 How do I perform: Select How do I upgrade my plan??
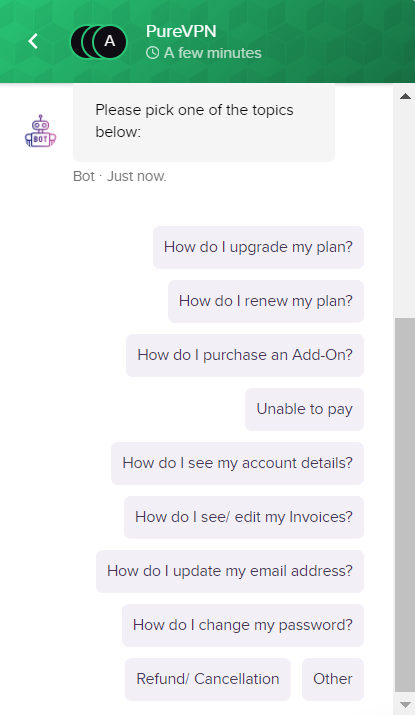(258, 247)
